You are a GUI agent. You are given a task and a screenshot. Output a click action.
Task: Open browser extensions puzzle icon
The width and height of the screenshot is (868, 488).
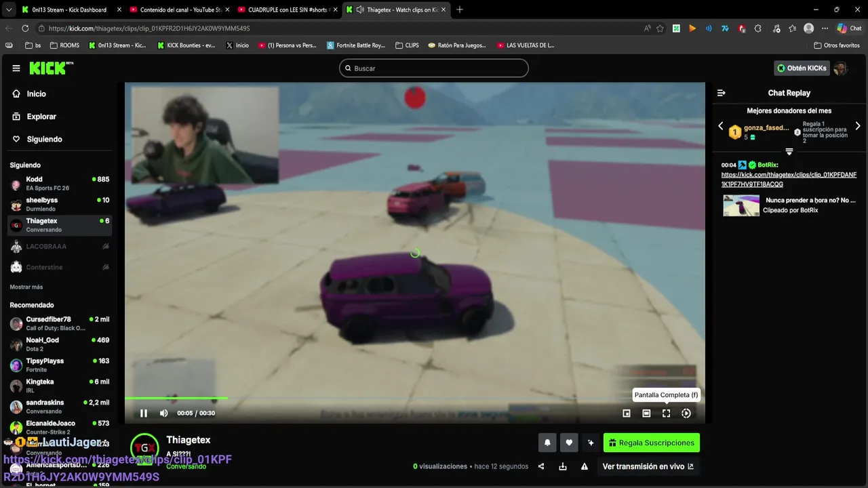click(x=758, y=28)
